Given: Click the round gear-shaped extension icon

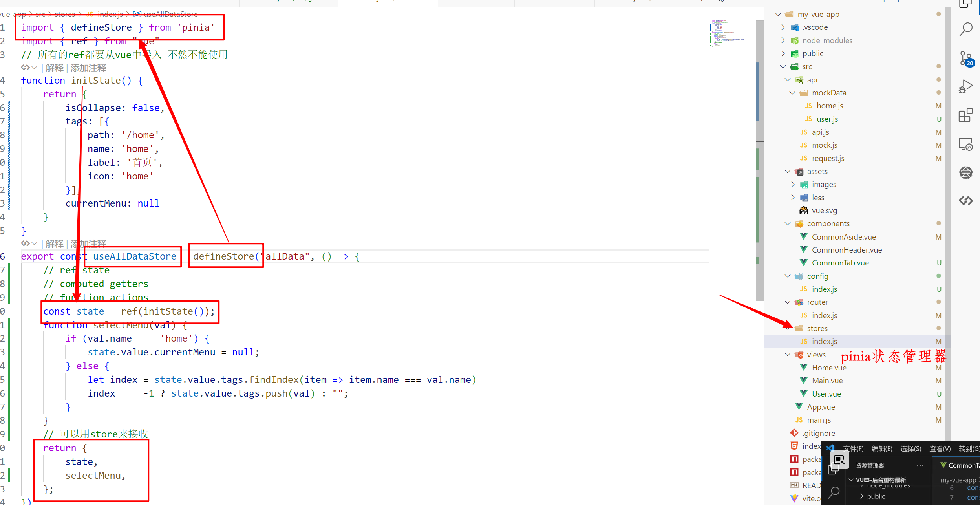Looking at the screenshot, I should [x=965, y=172].
